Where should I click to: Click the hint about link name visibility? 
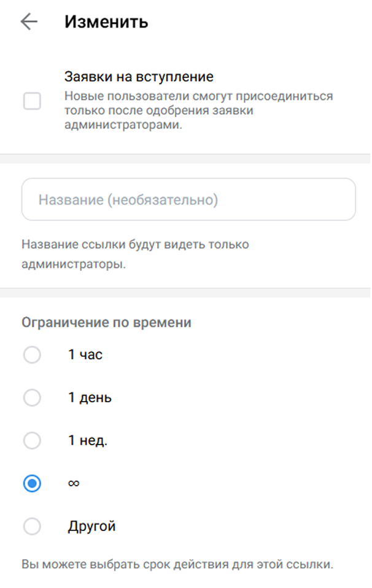coord(134,255)
